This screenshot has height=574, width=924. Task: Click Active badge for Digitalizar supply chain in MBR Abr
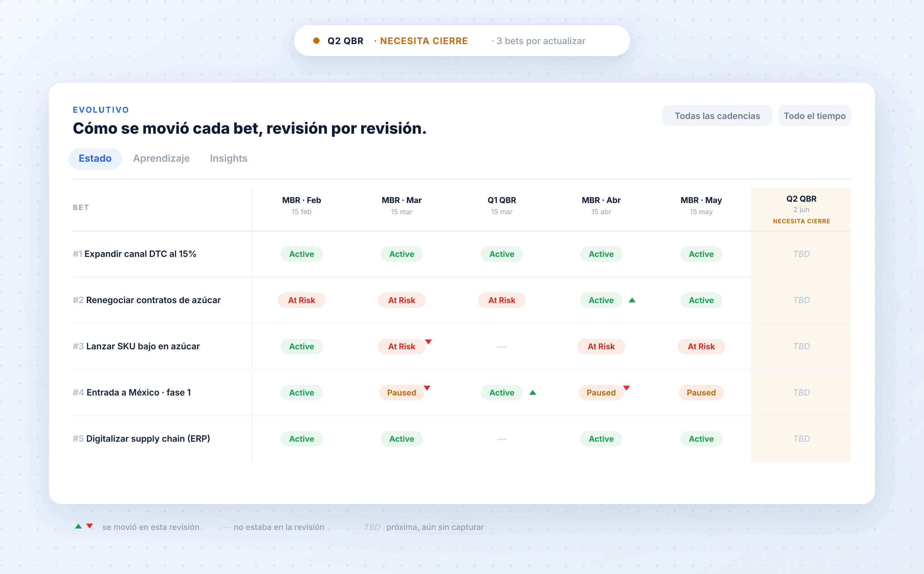coord(601,439)
